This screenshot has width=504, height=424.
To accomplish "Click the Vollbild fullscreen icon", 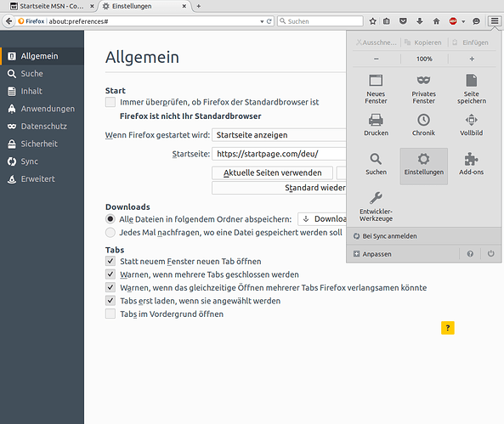I will pyautogui.click(x=471, y=120).
